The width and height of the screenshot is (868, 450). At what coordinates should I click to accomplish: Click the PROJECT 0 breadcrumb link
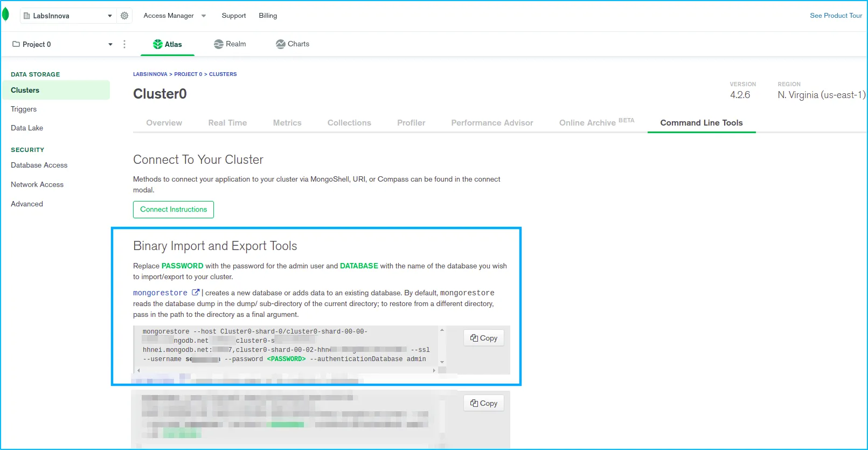(x=188, y=74)
